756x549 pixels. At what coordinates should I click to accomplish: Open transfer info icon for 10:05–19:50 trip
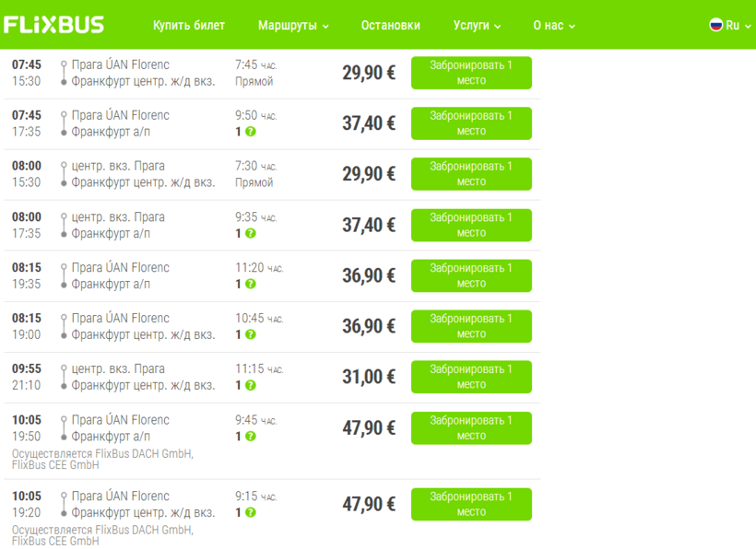(x=250, y=437)
